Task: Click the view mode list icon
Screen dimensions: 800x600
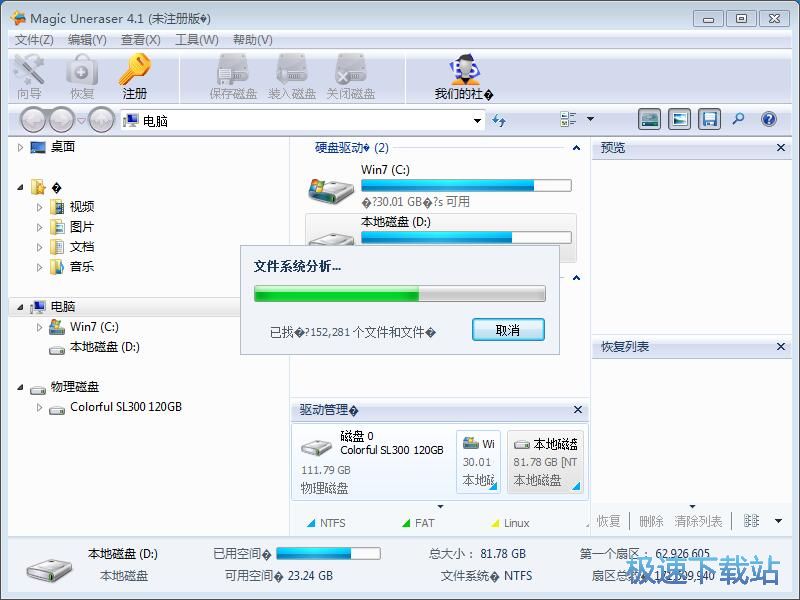Action: [x=568, y=119]
